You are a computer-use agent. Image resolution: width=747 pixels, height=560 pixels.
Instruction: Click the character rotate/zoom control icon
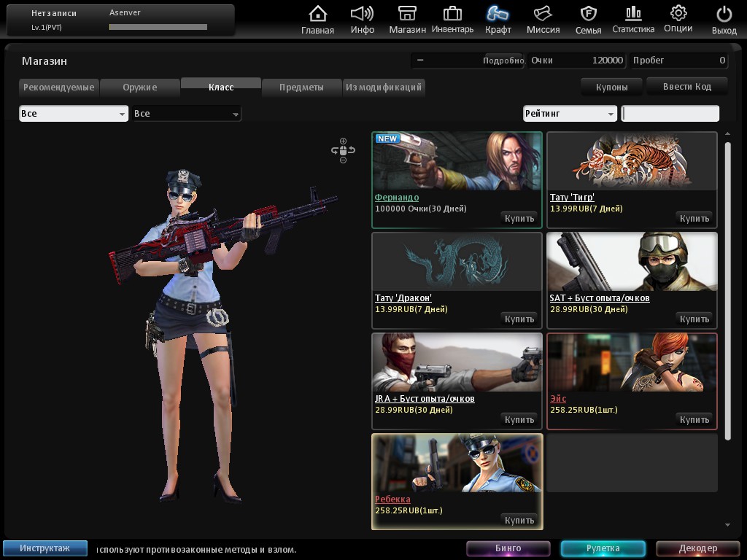343,150
